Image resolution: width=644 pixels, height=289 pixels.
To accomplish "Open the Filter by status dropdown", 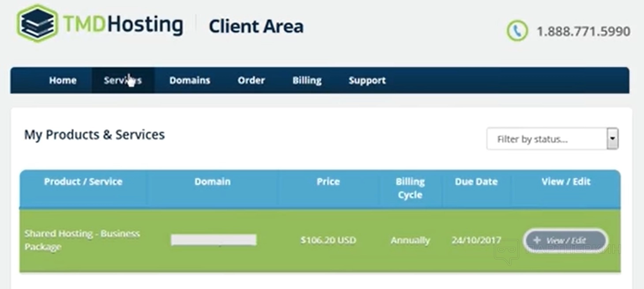I will [552, 139].
